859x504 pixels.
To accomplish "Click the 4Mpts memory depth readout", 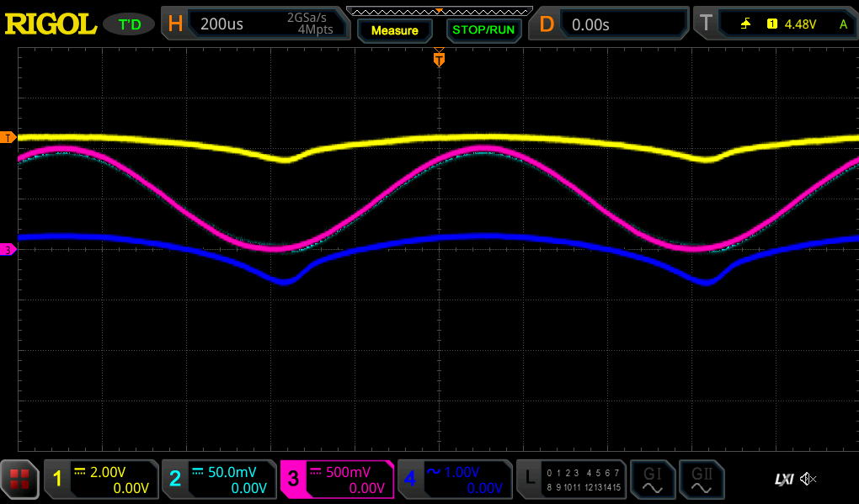I will [x=315, y=29].
